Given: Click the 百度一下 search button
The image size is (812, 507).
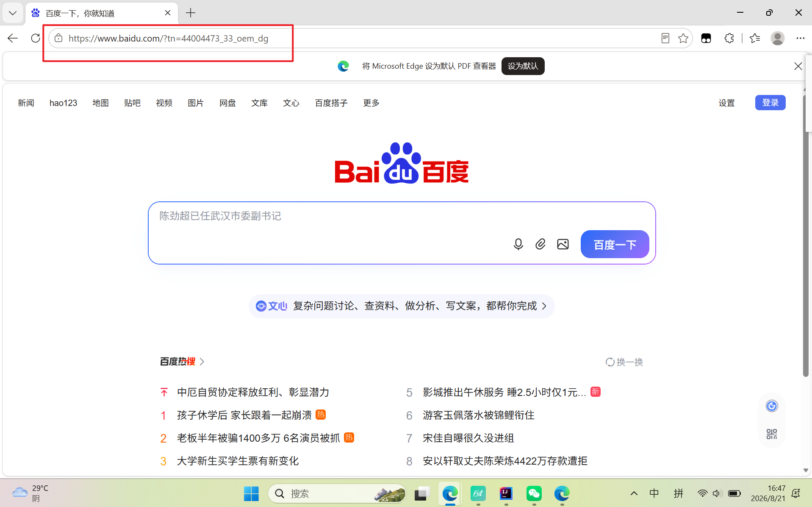Looking at the screenshot, I should click(x=615, y=244).
